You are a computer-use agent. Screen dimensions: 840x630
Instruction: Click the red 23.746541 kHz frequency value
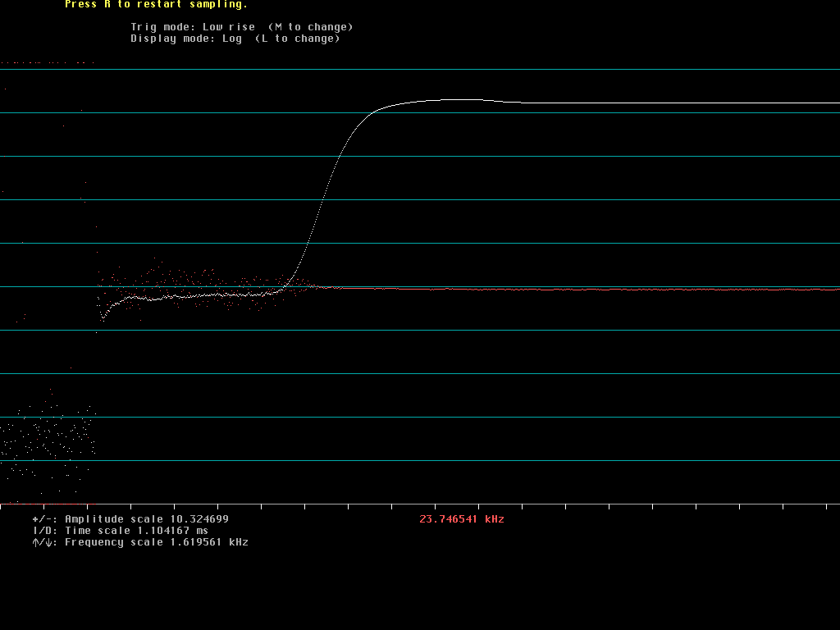pyautogui.click(x=462, y=519)
